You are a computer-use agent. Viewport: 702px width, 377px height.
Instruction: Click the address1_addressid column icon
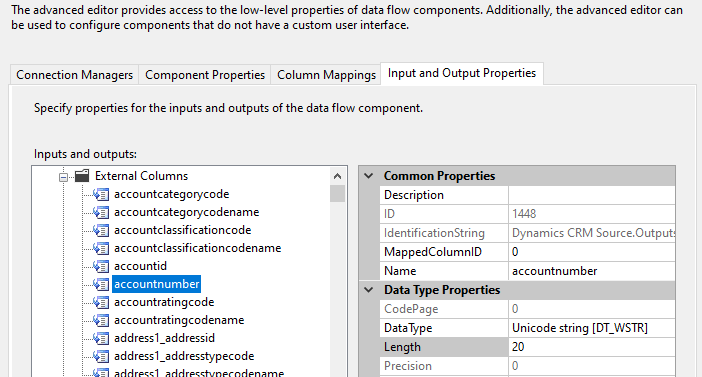(x=101, y=338)
